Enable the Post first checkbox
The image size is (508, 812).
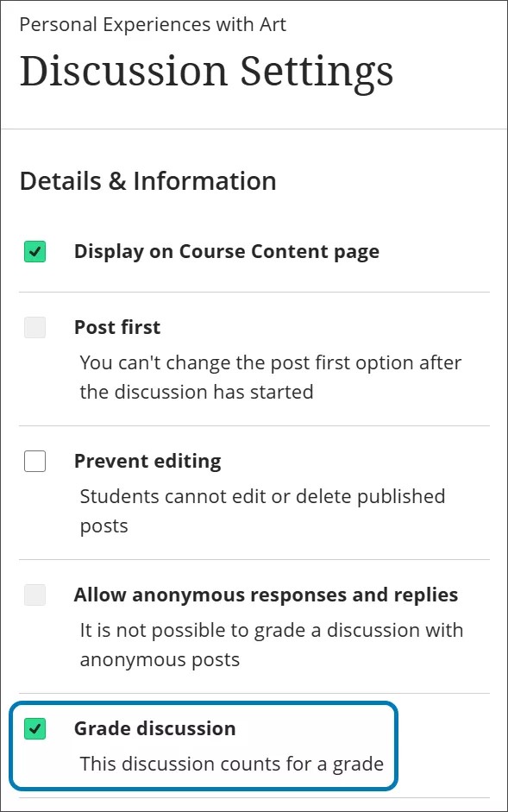tap(34, 327)
